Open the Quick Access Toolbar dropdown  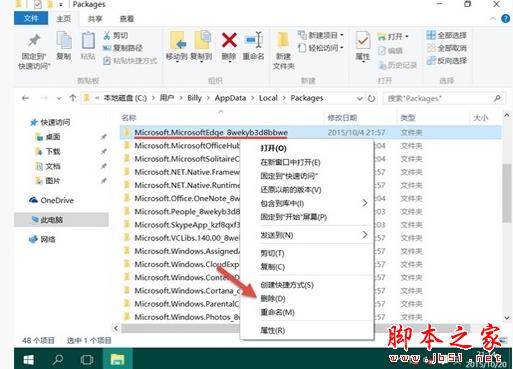coord(61,5)
